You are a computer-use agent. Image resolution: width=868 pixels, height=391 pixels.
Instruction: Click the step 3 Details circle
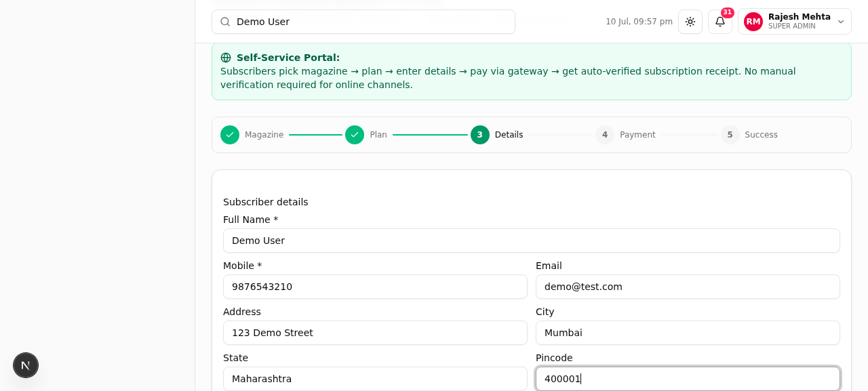click(480, 135)
